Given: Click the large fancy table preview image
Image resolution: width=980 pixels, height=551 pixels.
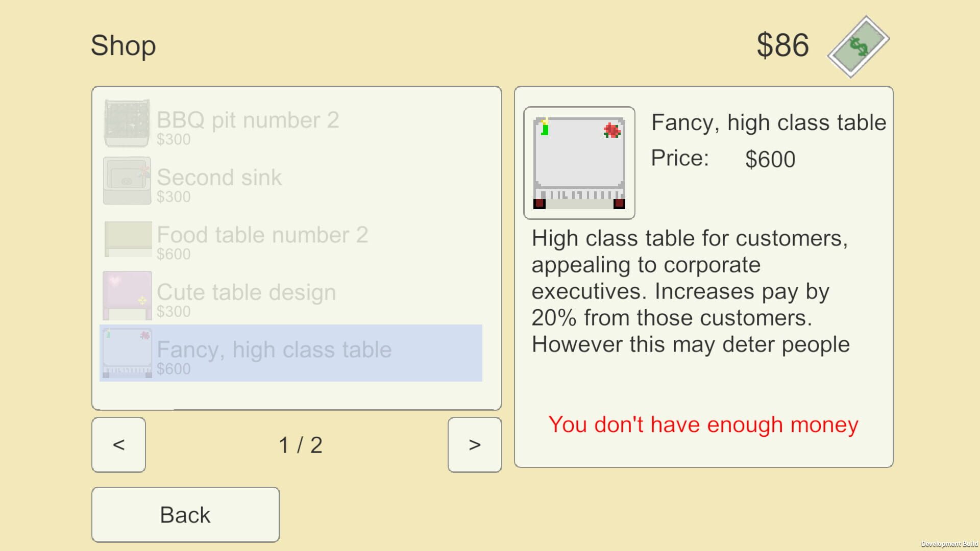Looking at the screenshot, I should (x=579, y=163).
